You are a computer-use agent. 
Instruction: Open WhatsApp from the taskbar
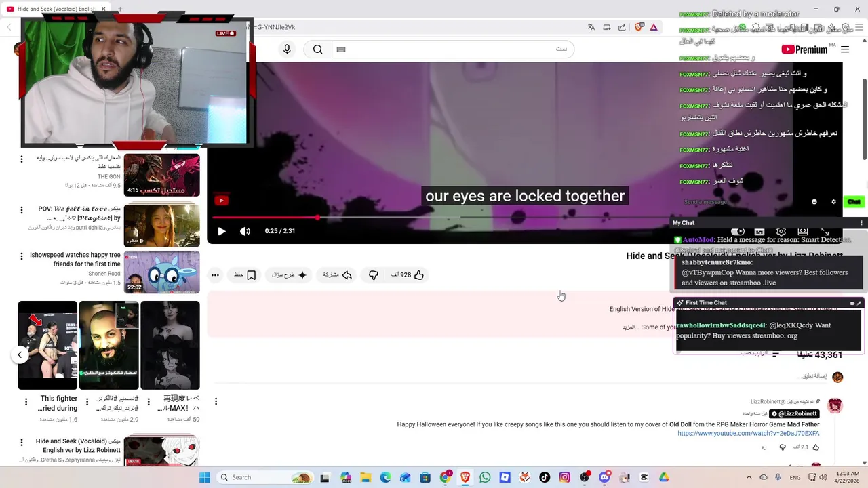click(485, 477)
